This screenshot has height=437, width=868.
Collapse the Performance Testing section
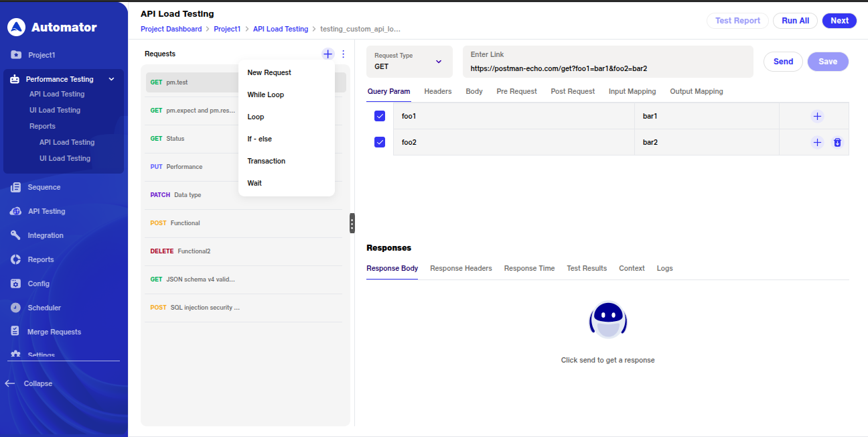click(x=111, y=79)
